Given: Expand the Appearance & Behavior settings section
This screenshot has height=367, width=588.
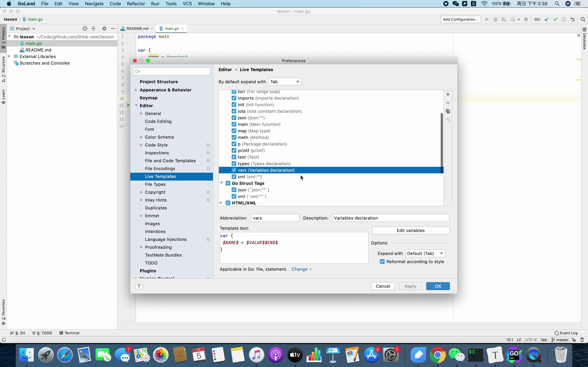Looking at the screenshot, I should tap(136, 90).
